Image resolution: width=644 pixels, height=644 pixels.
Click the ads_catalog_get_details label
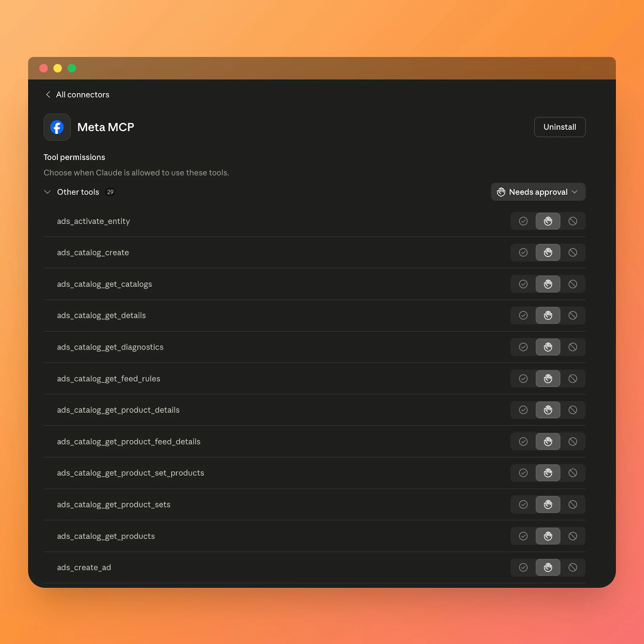click(101, 316)
